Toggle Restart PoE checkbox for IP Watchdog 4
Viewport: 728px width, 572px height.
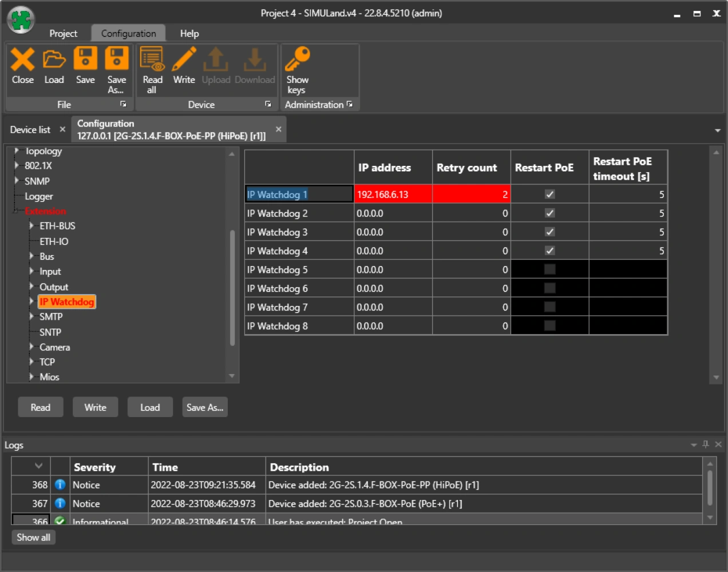click(x=549, y=251)
